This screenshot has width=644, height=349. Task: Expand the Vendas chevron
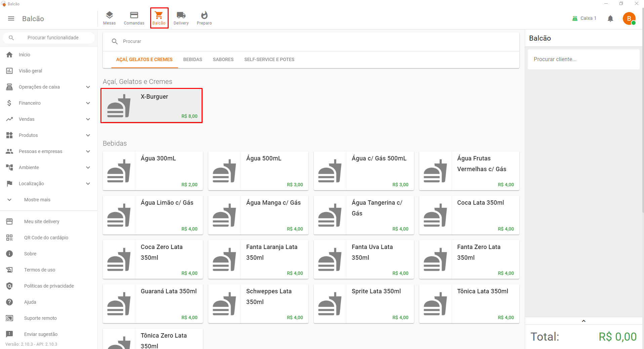click(x=88, y=119)
